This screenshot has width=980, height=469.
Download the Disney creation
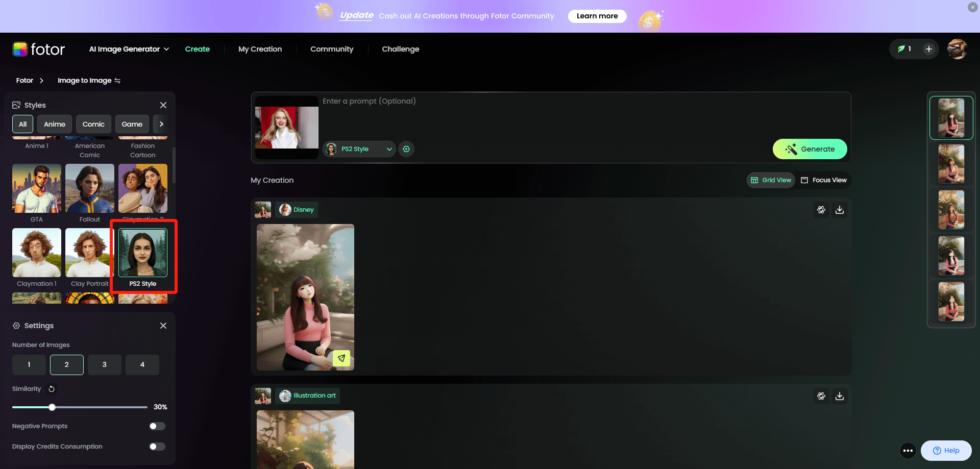pyautogui.click(x=839, y=210)
